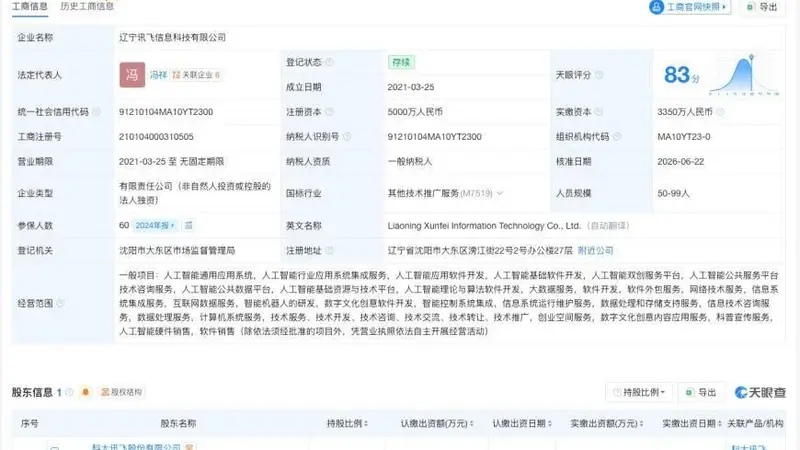
Task: Click the registered address 辽宁省沈阳市大东区 text
Action: pos(480,251)
